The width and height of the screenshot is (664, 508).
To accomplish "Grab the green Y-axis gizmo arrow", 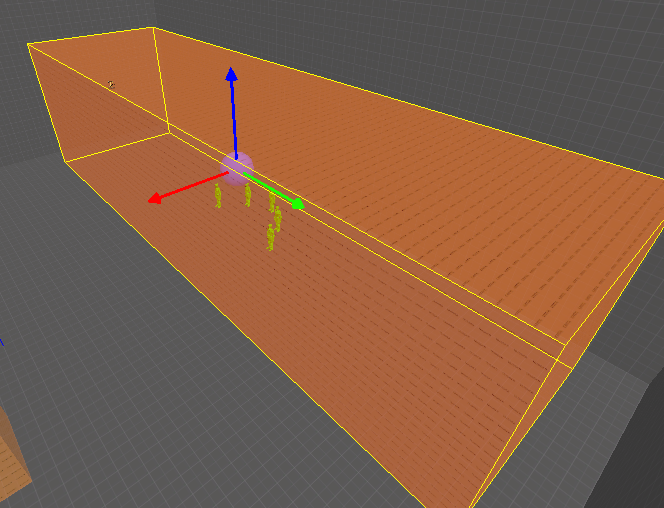I will pos(273,190).
